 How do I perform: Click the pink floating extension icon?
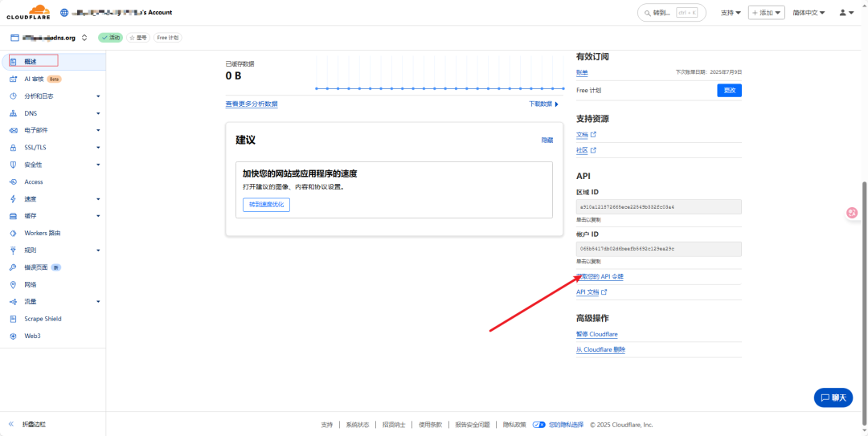[x=853, y=213]
